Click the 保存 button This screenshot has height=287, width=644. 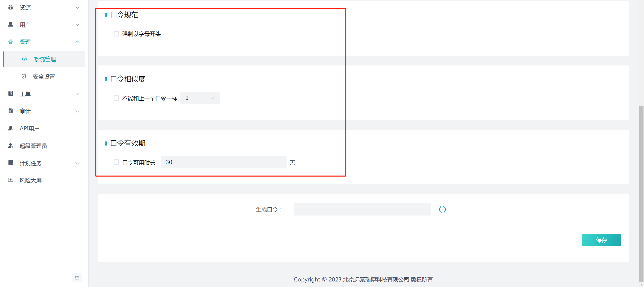(601, 240)
